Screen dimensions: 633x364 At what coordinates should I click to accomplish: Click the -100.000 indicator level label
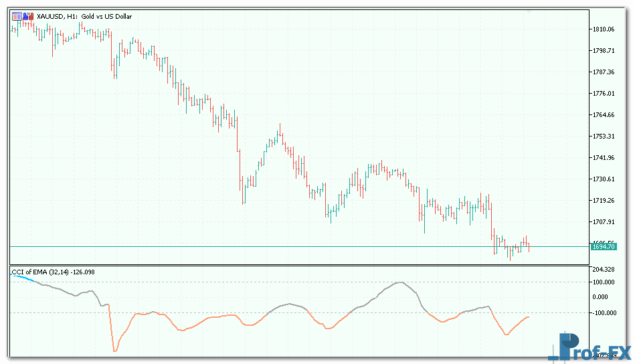click(603, 312)
